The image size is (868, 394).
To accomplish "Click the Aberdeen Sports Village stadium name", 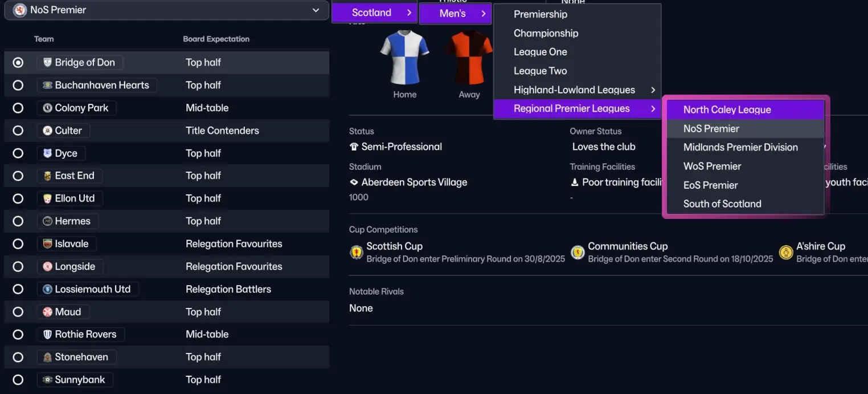I will (414, 182).
